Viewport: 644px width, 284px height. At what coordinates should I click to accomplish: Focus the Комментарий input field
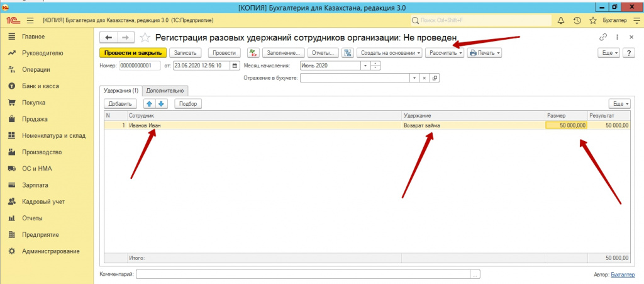tap(303, 274)
